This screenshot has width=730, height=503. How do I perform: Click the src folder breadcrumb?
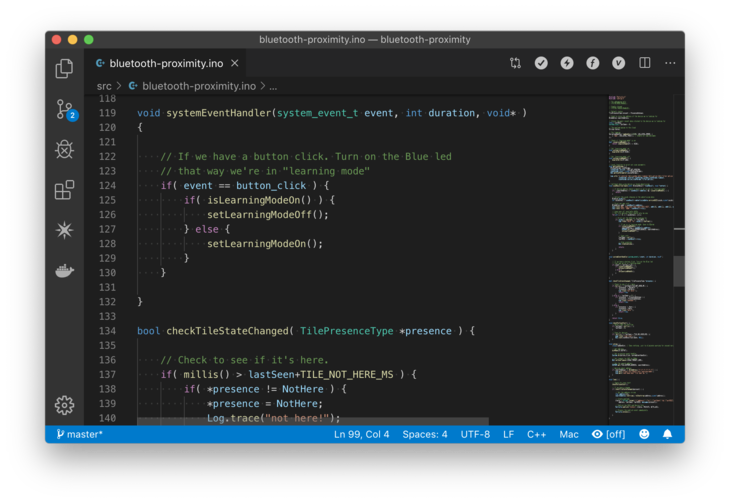coord(104,86)
